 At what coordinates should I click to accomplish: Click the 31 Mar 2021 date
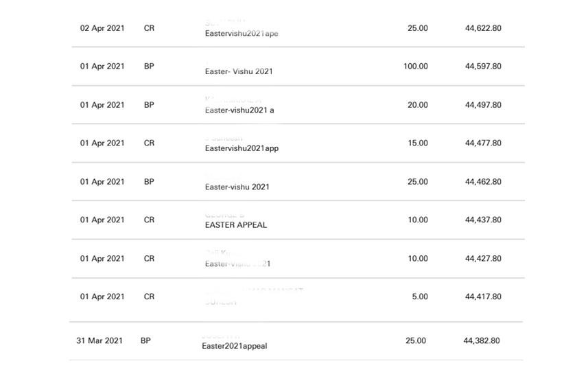99,340
